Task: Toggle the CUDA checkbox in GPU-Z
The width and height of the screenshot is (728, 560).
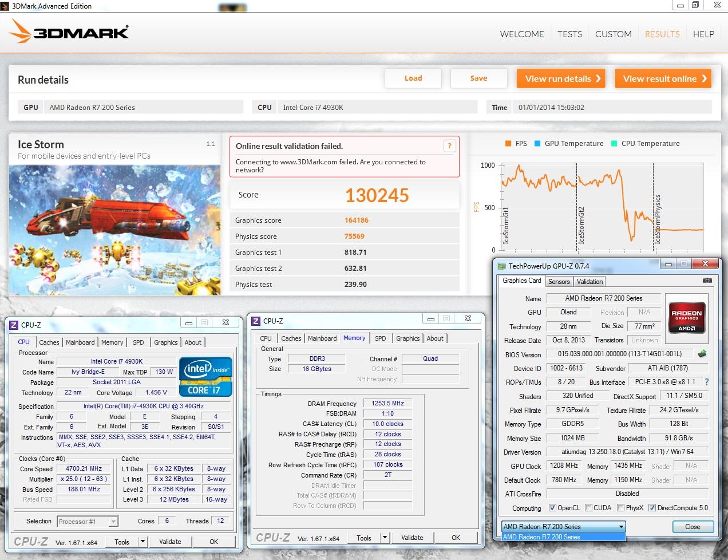Action: (588, 508)
